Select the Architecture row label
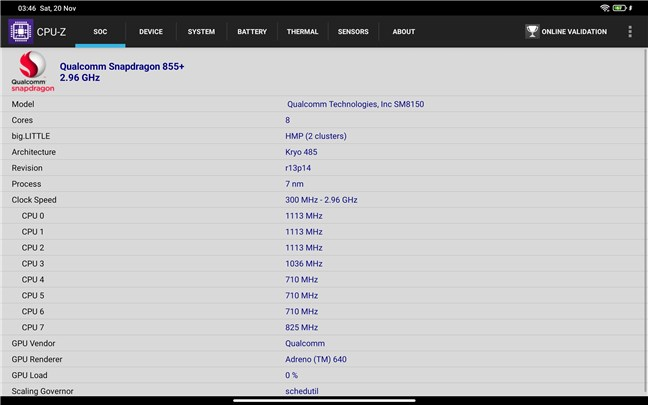648x405 pixels. 33,152
